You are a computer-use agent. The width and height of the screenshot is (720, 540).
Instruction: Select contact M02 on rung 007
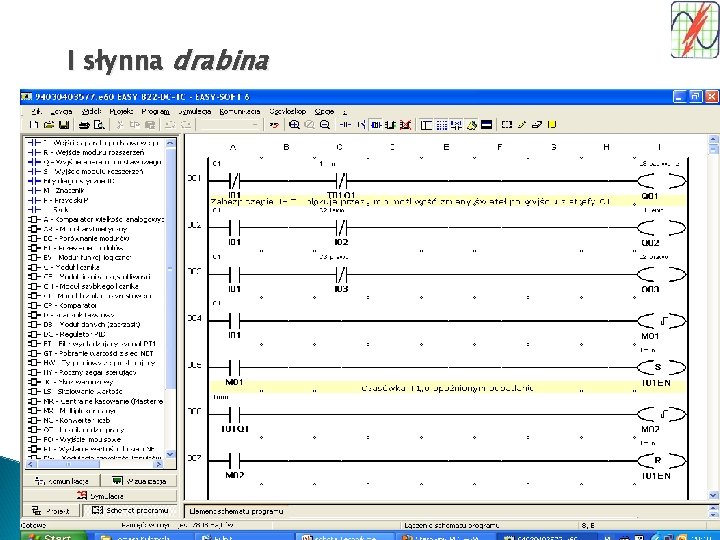tap(234, 461)
